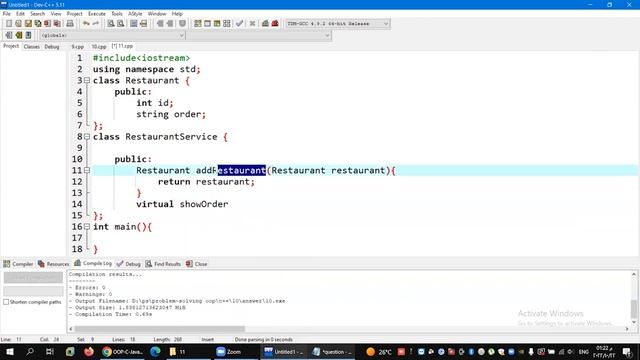Close the bottom panel via Close tab
Viewport: 640px width, 360px height.
pos(197,264)
